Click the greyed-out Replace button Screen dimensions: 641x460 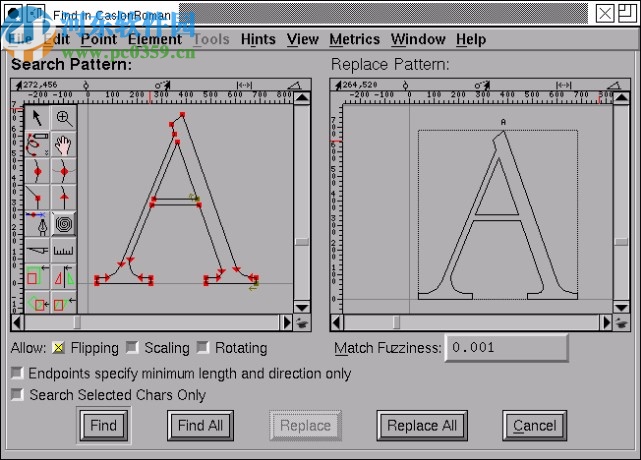305,426
